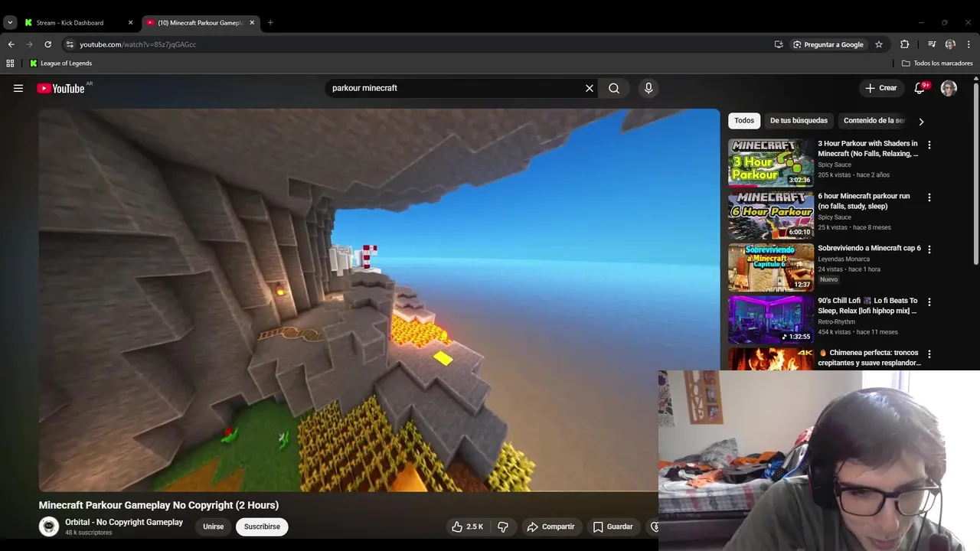Open the YouTube hamburger guide menu

click(x=18, y=88)
